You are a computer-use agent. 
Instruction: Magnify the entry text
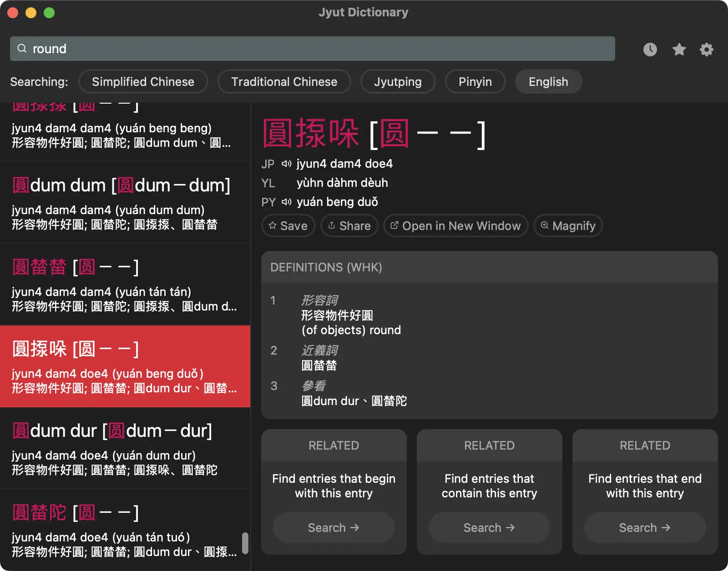click(x=568, y=225)
